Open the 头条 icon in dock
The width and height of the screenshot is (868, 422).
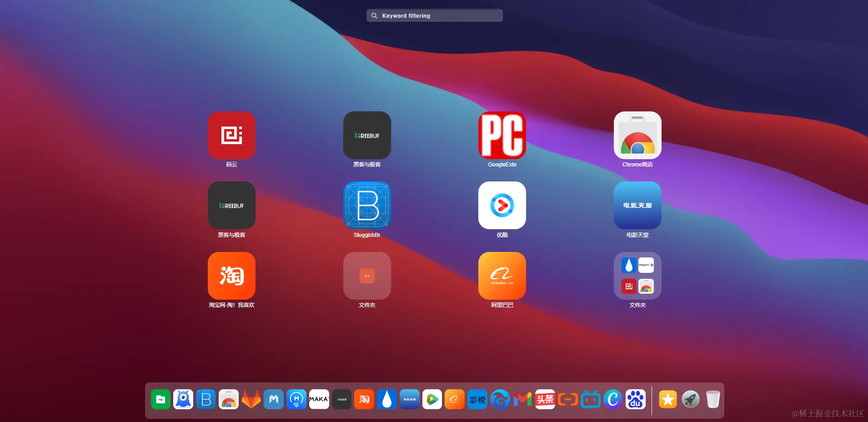tap(545, 399)
